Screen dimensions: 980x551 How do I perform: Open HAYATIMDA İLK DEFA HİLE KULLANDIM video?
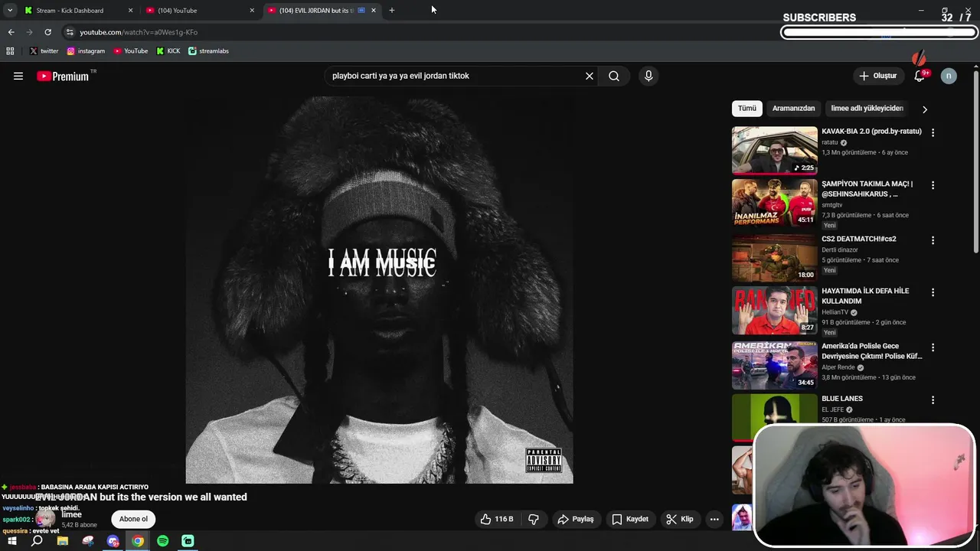865,296
